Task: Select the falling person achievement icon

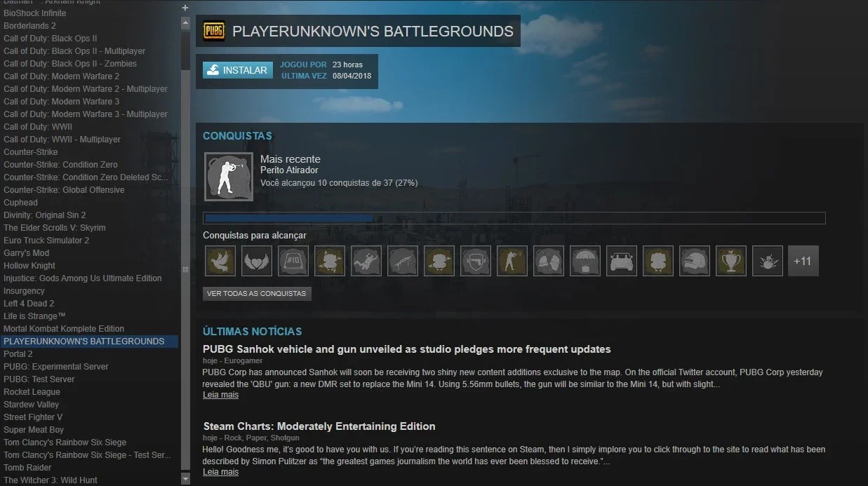Action: [366, 261]
